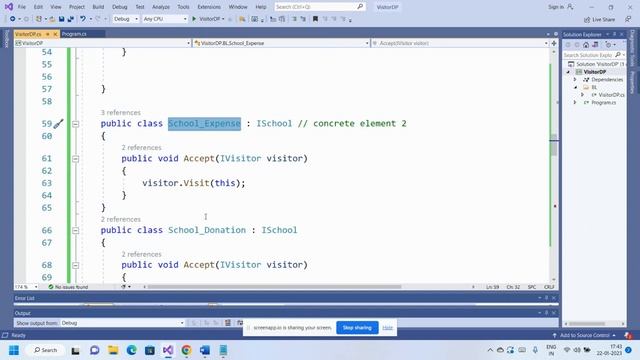
Task: Click the Live Share button
Action: pos(599,19)
